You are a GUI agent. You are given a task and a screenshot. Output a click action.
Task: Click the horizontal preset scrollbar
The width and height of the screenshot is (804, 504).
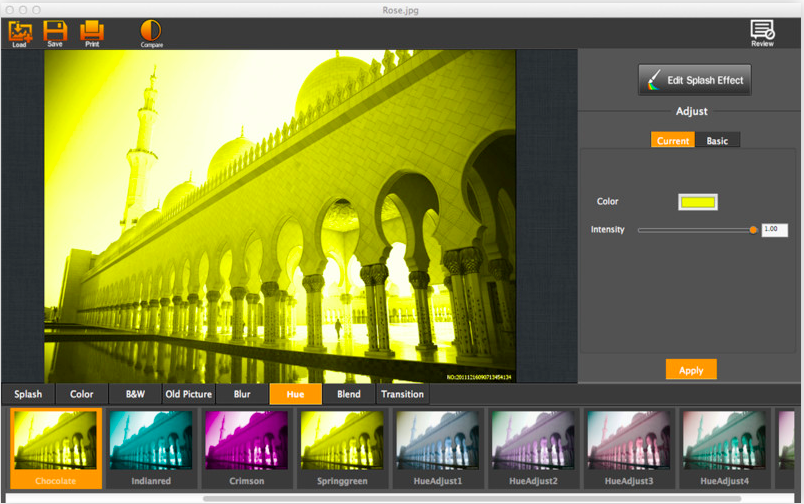point(472,498)
